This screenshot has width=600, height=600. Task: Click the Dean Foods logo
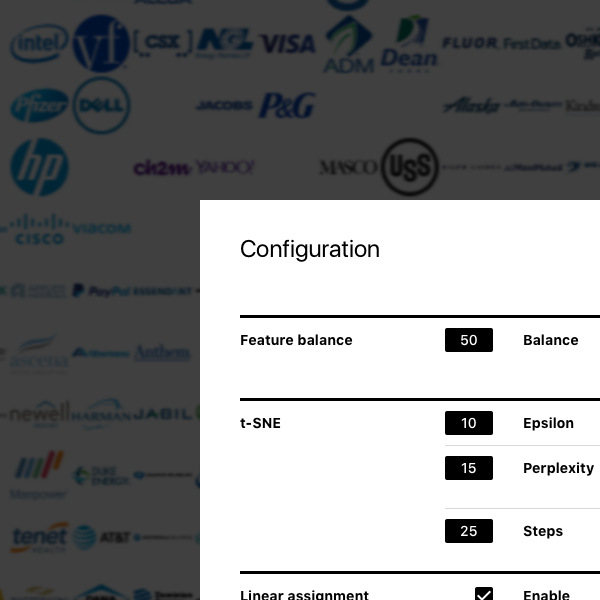click(409, 43)
